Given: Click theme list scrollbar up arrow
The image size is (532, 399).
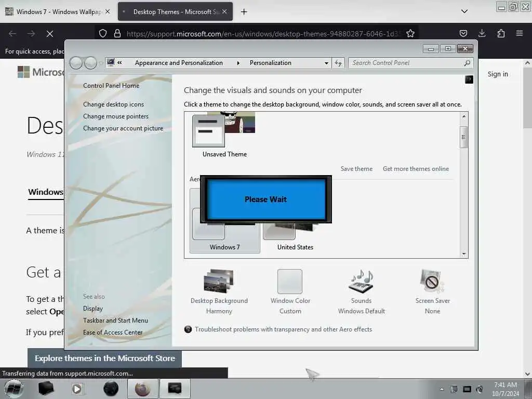Looking at the screenshot, I should (464, 116).
